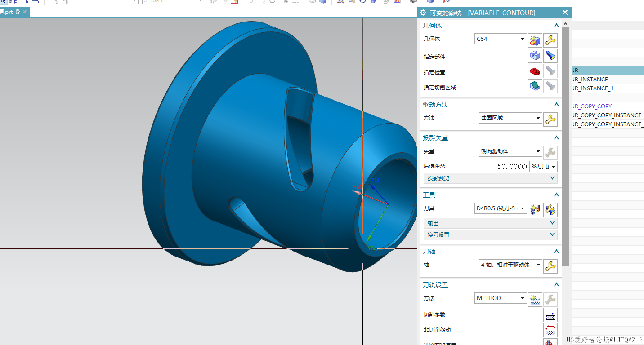Expand the 投影预览 subsection

click(490, 178)
